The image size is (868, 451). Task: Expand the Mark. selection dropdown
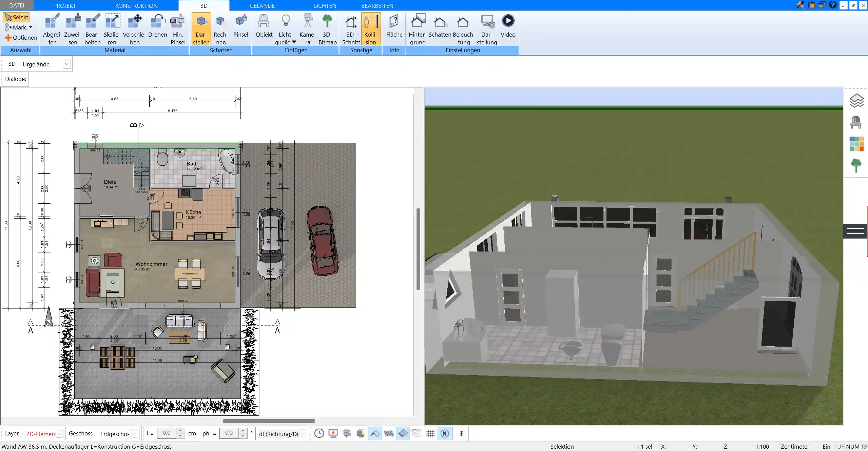pos(31,27)
